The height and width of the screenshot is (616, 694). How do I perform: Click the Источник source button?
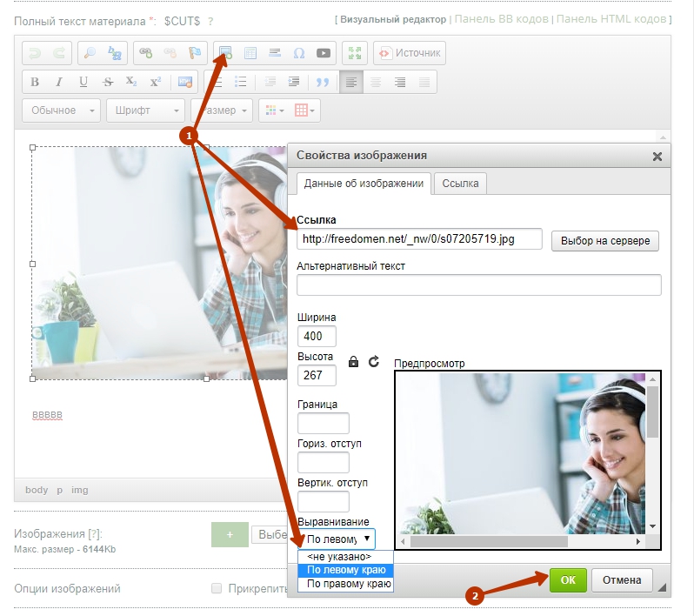410,53
